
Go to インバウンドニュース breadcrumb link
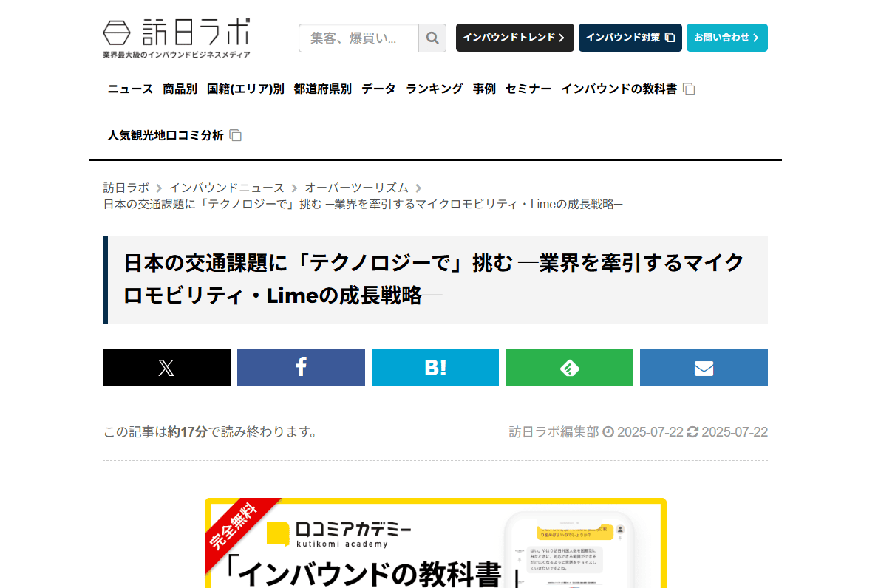click(227, 188)
